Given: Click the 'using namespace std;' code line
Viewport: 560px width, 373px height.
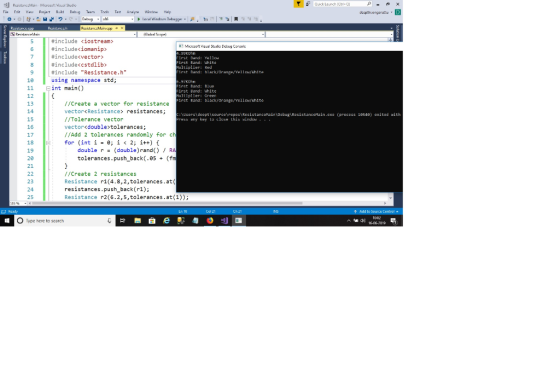Looking at the screenshot, I should (84, 80).
